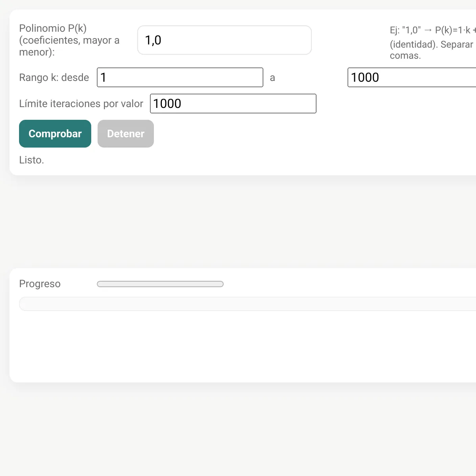Click the Progreso progress bar
Screen dimensions: 476x476
[160, 284]
